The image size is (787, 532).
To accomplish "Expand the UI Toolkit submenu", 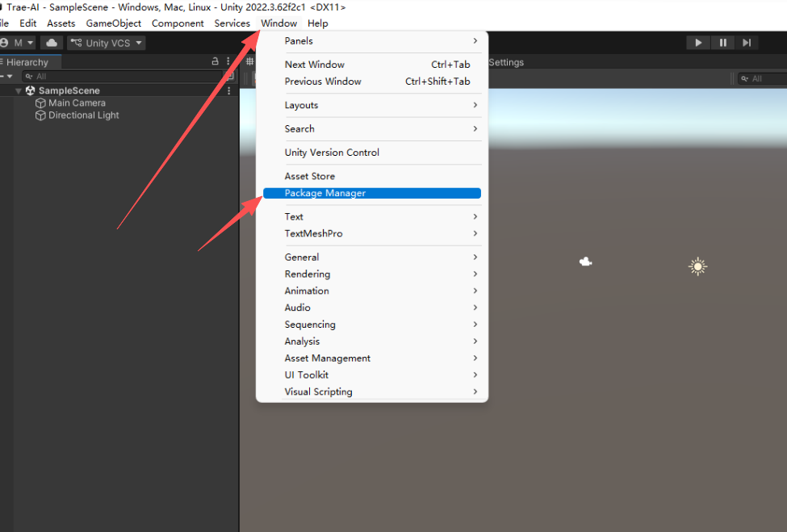I will coord(372,375).
